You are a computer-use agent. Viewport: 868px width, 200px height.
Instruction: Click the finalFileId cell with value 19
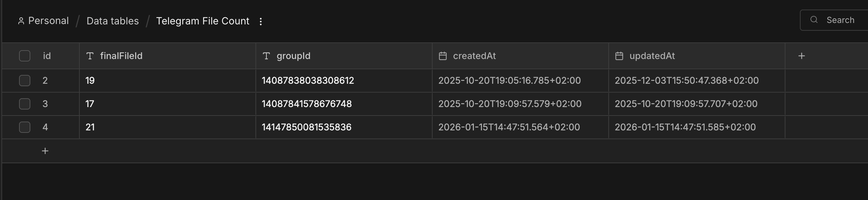(x=167, y=81)
